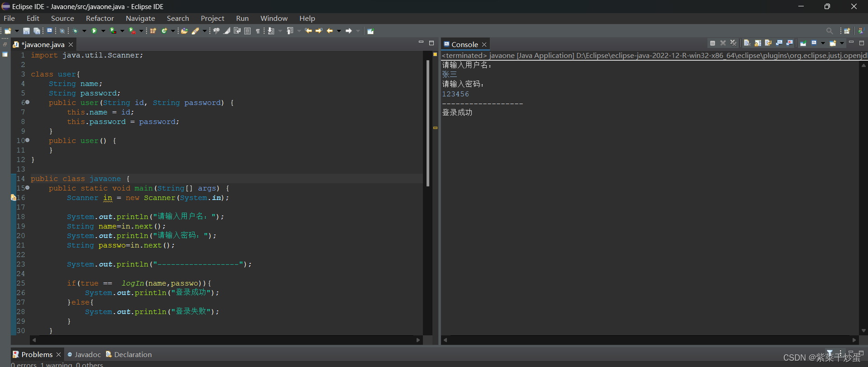This screenshot has height=367, width=868.
Task: Click Remove Launch X icon in Console
Action: [723, 43]
